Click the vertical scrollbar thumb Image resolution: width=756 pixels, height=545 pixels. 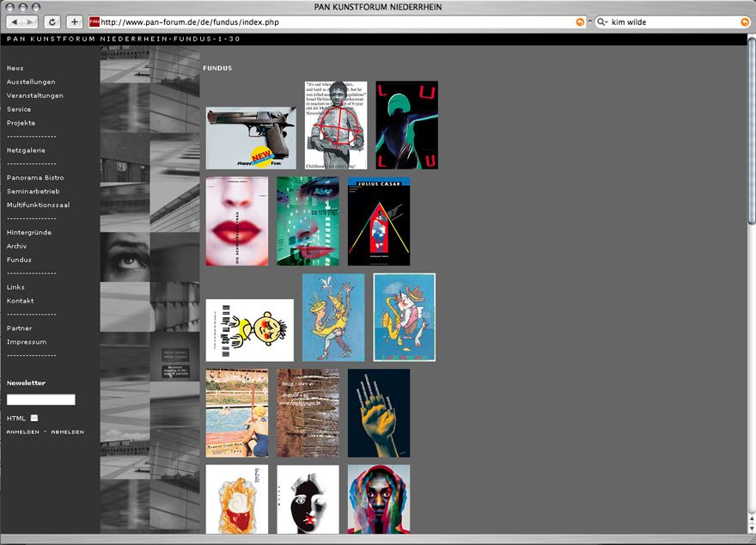tap(751, 130)
